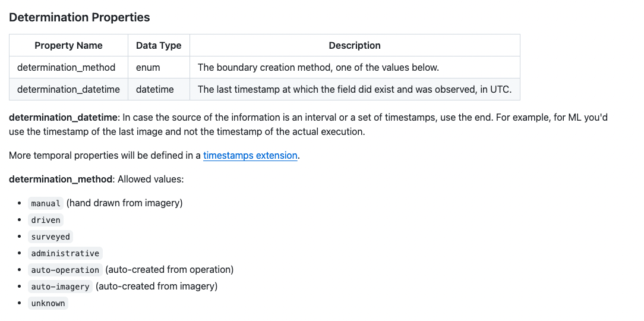
Task: Click the enum data type cell
Action: [148, 68]
